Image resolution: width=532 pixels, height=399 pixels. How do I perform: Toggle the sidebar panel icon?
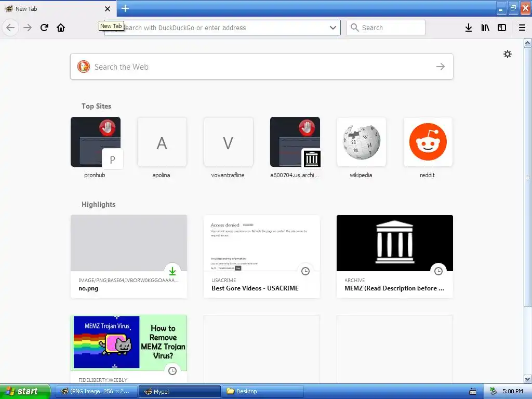(502, 28)
